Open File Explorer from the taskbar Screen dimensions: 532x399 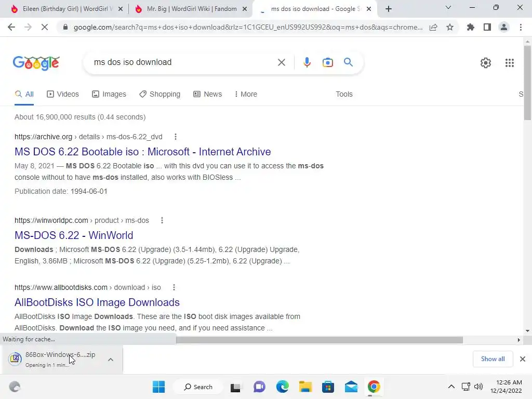[305, 387]
